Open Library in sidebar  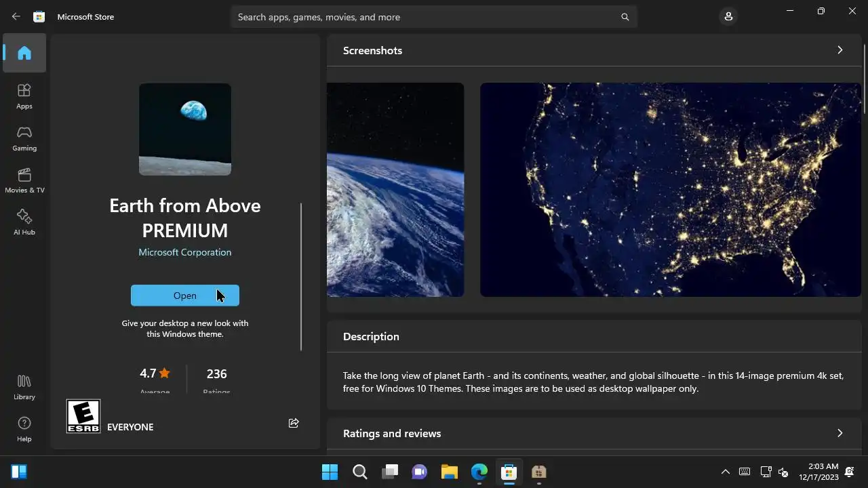[24, 387]
